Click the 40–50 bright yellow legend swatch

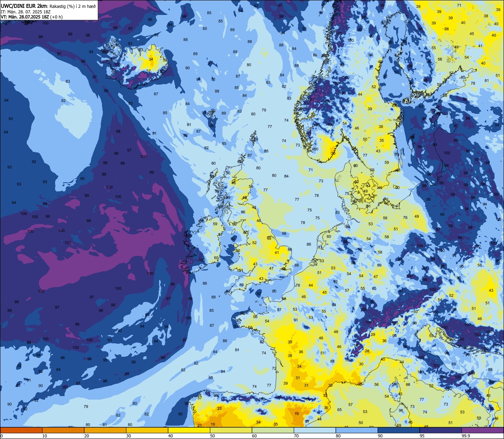[x=189, y=430]
